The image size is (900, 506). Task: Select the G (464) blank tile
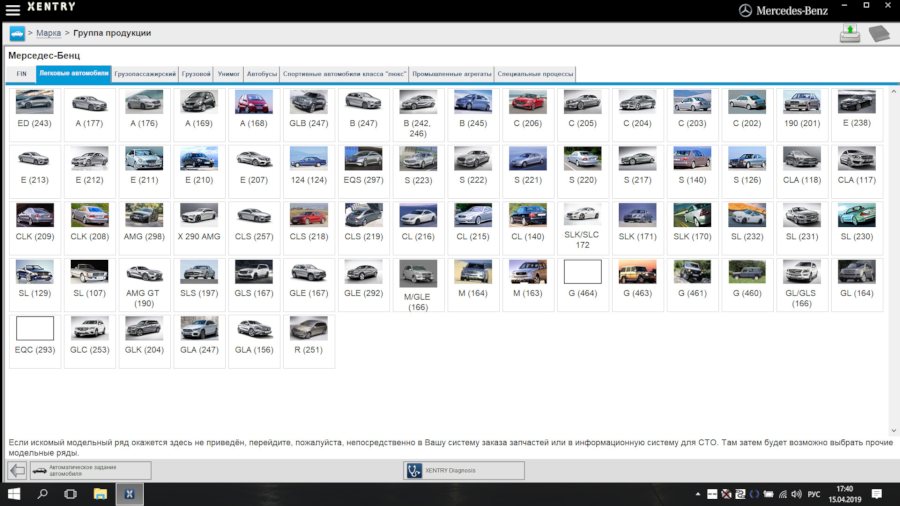582,285
